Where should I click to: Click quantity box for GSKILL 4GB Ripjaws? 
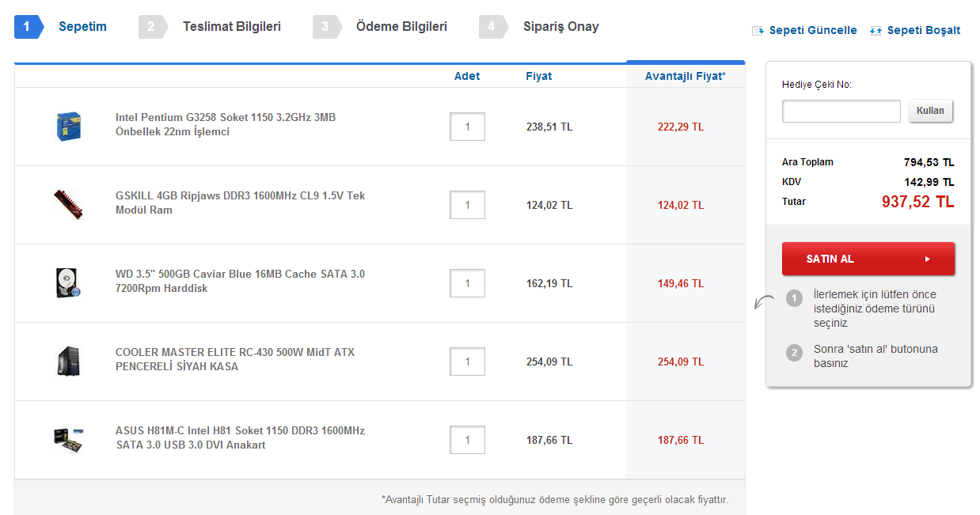pyautogui.click(x=467, y=205)
